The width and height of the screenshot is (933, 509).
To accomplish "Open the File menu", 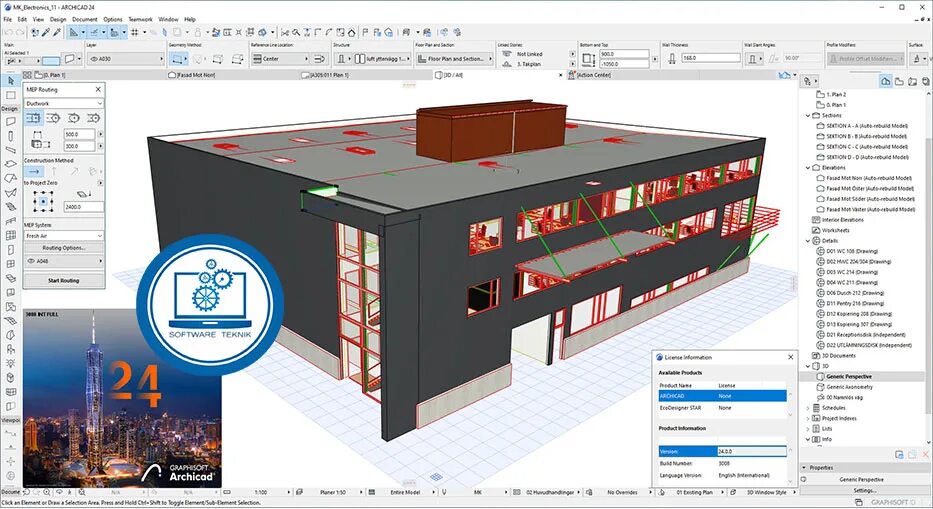I will click(x=7, y=20).
